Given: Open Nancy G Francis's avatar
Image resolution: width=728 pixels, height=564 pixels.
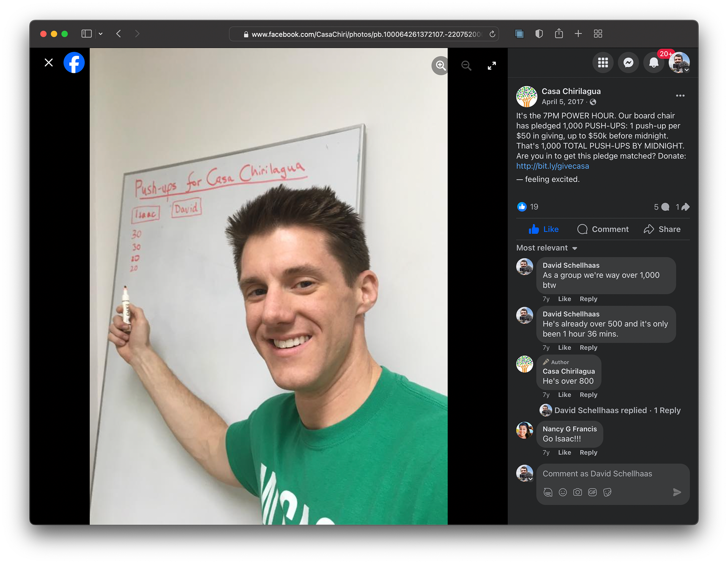Looking at the screenshot, I should coord(525,430).
